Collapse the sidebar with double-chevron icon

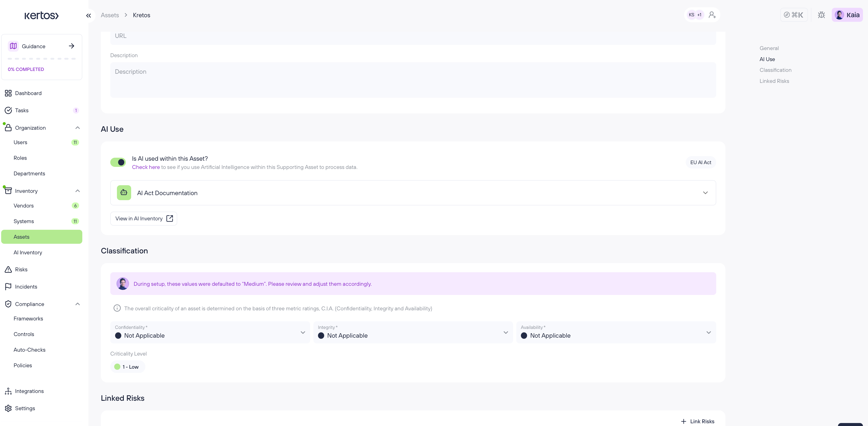[89, 16]
